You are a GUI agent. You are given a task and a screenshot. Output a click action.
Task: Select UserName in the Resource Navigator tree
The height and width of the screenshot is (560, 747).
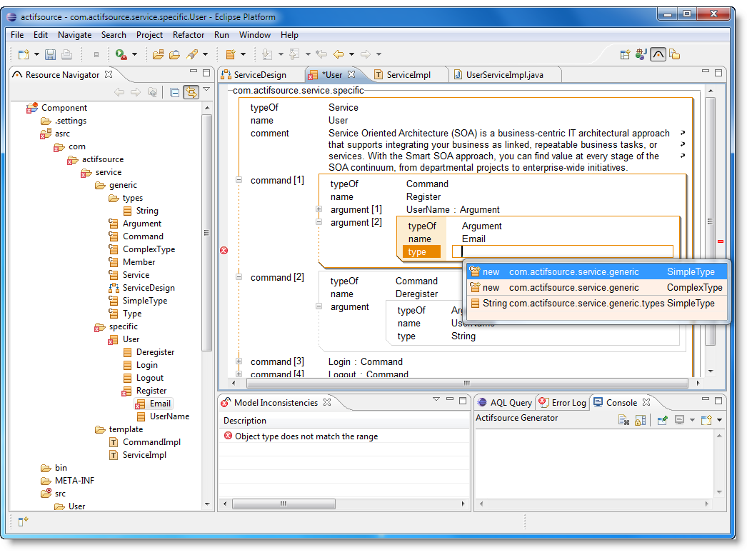(169, 416)
